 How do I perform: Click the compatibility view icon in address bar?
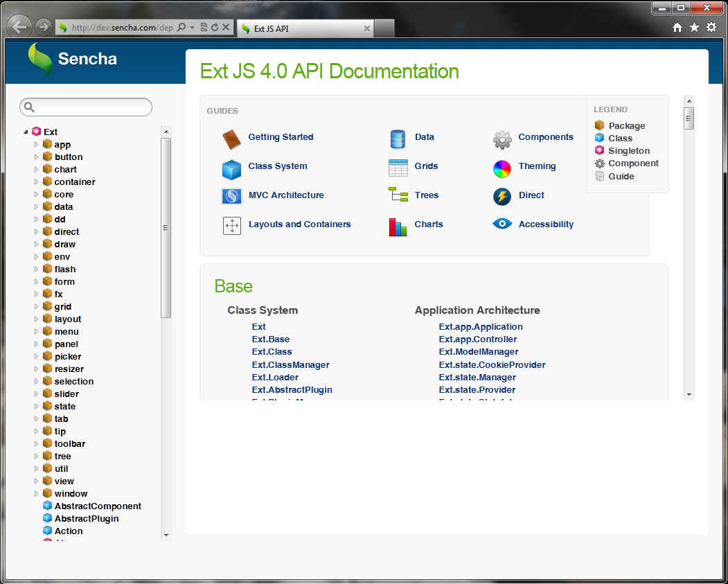pyautogui.click(x=204, y=28)
